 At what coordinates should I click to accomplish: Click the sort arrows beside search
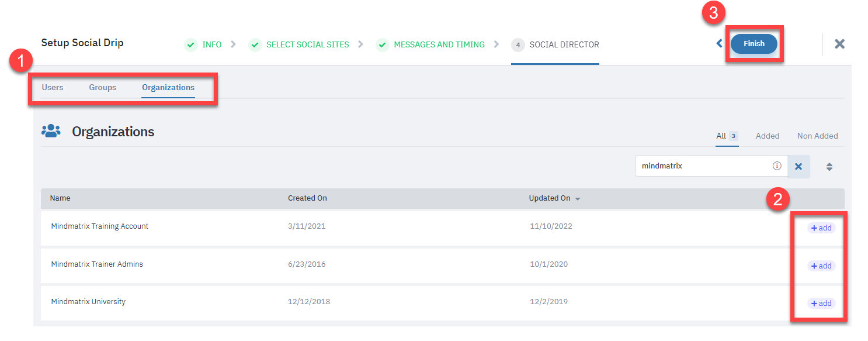[x=829, y=167]
